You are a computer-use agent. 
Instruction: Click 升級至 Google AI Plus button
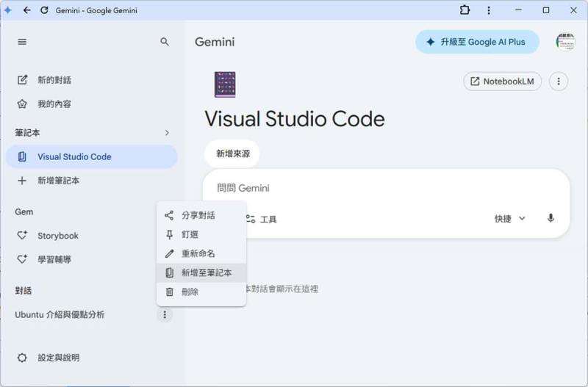(477, 42)
